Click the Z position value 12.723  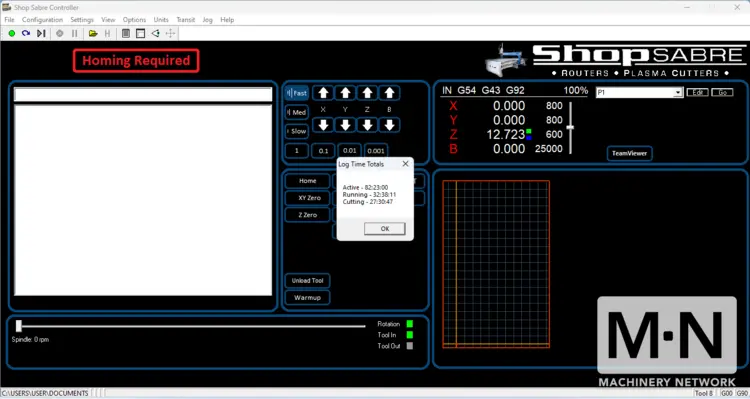pyautogui.click(x=506, y=134)
